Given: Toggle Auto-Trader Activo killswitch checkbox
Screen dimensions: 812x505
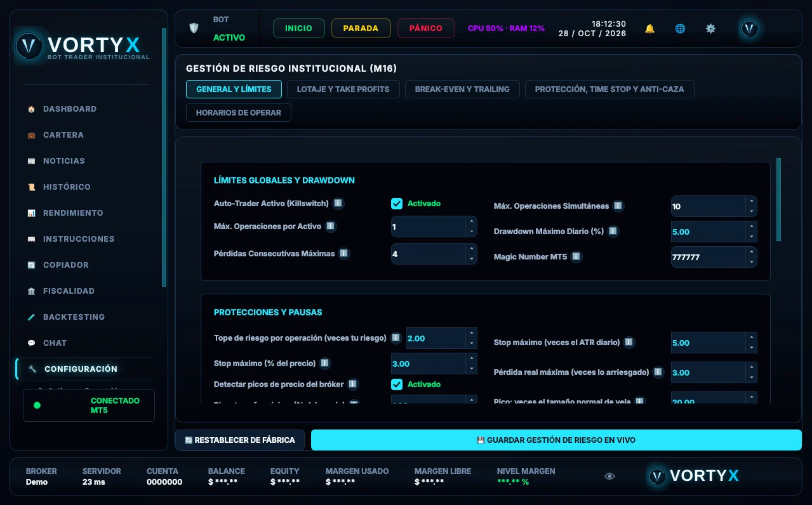Looking at the screenshot, I should pyautogui.click(x=397, y=204).
